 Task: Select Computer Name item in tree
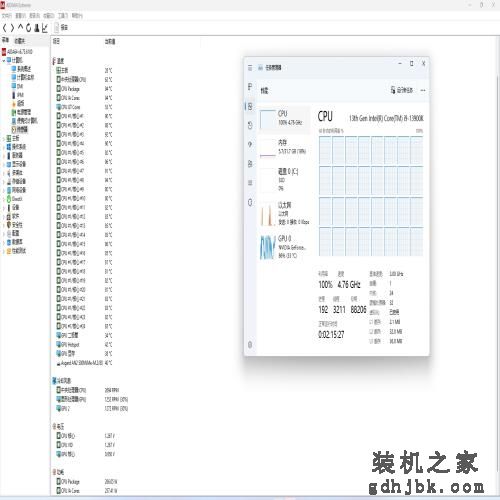(x=23, y=78)
